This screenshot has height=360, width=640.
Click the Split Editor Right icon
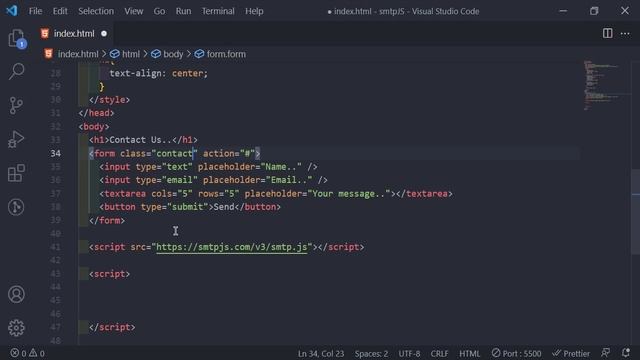tap(607, 33)
